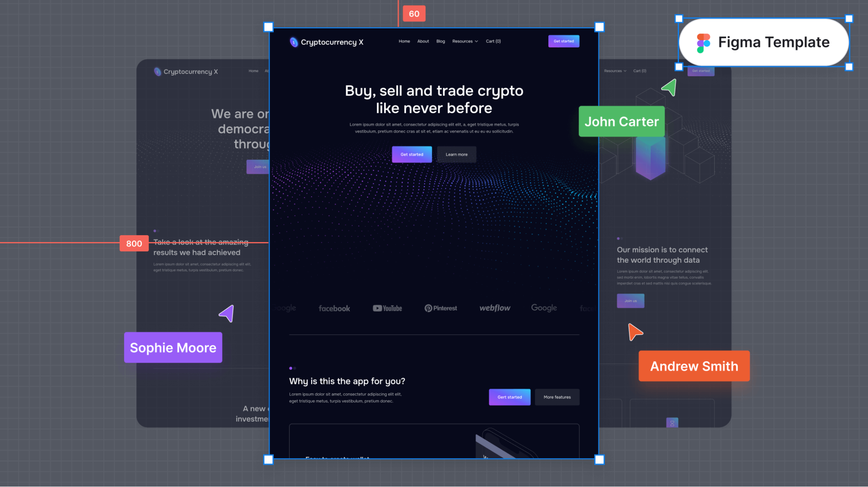Click Sophie Moore collaborator label
This screenshot has height=487, width=868.
(173, 348)
